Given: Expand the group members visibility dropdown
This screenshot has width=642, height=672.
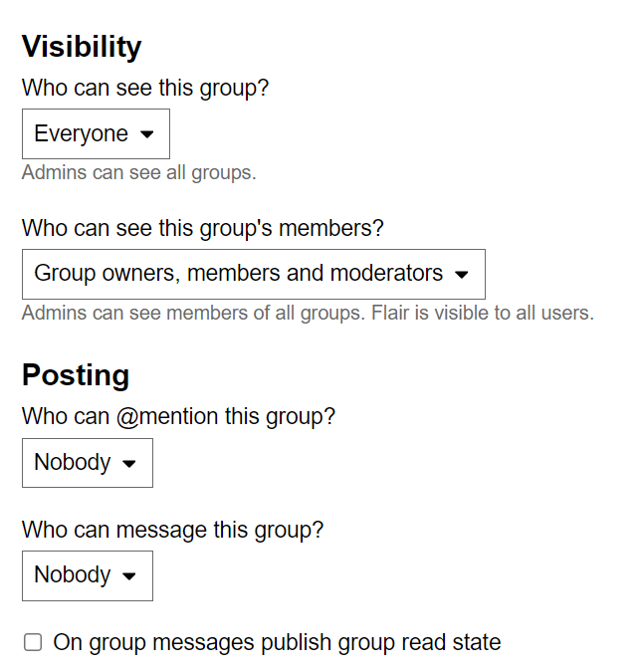Looking at the screenshot, I should point(253,274).
